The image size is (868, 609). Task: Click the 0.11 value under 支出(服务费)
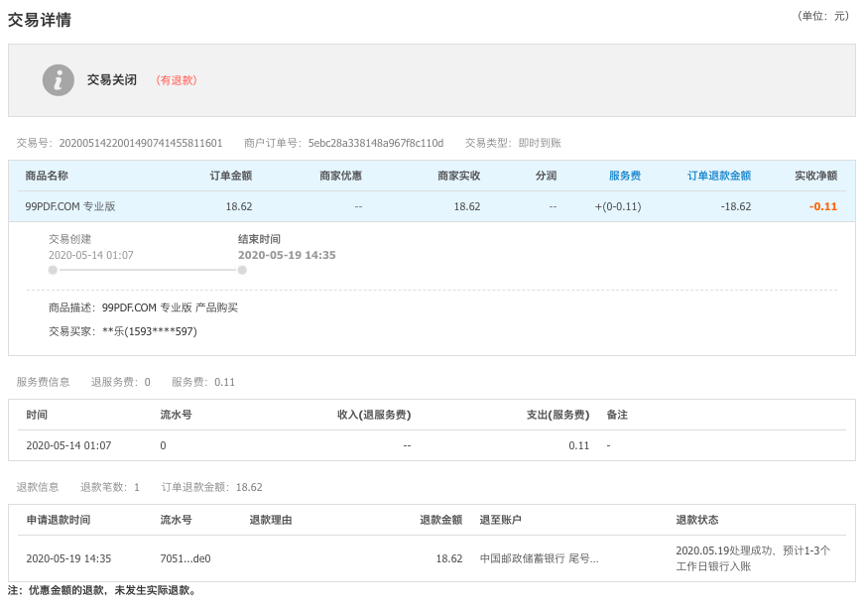(578, 445)
